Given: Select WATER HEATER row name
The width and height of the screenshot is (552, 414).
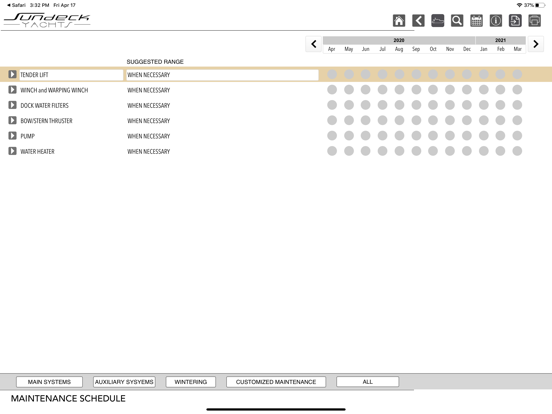Looking at the screenshot, I should click(37, 152).
